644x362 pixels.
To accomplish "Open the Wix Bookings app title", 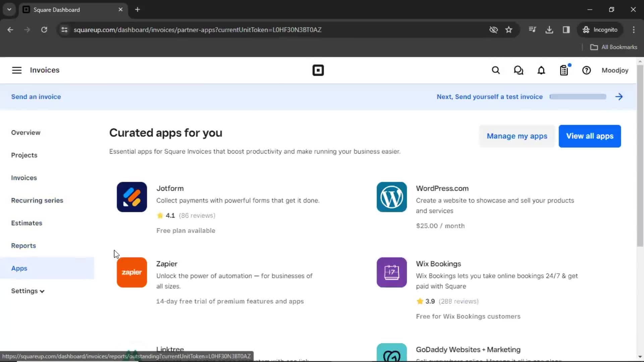I will coord(438,264).
